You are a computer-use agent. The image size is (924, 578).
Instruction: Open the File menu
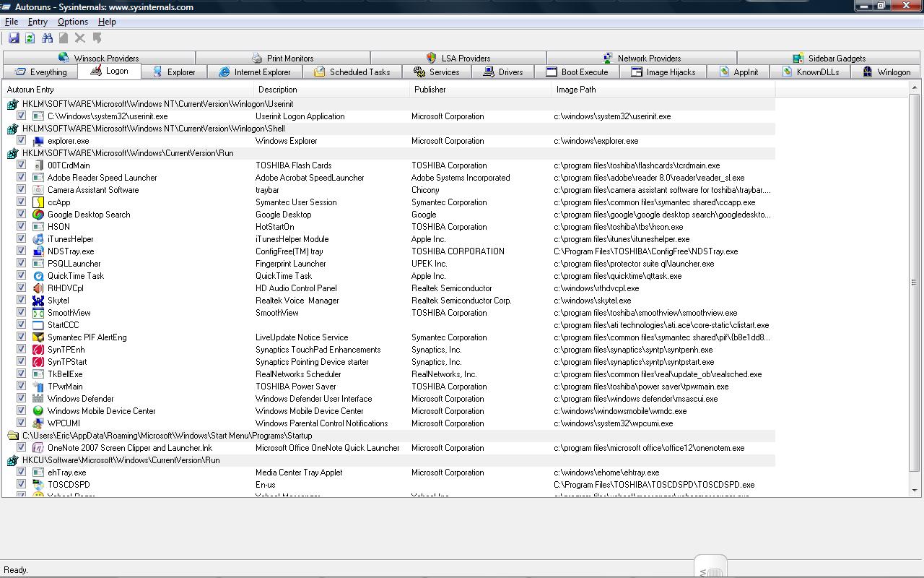point(12,22)
